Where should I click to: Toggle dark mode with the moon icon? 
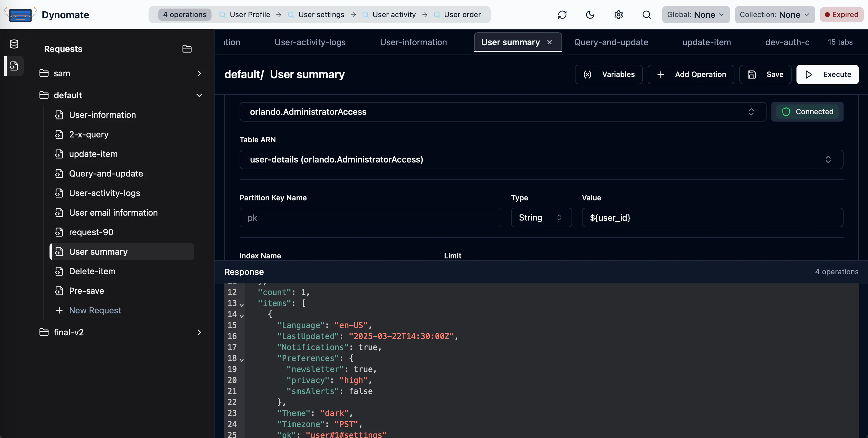pyautogui.click(x=590, y=14)
